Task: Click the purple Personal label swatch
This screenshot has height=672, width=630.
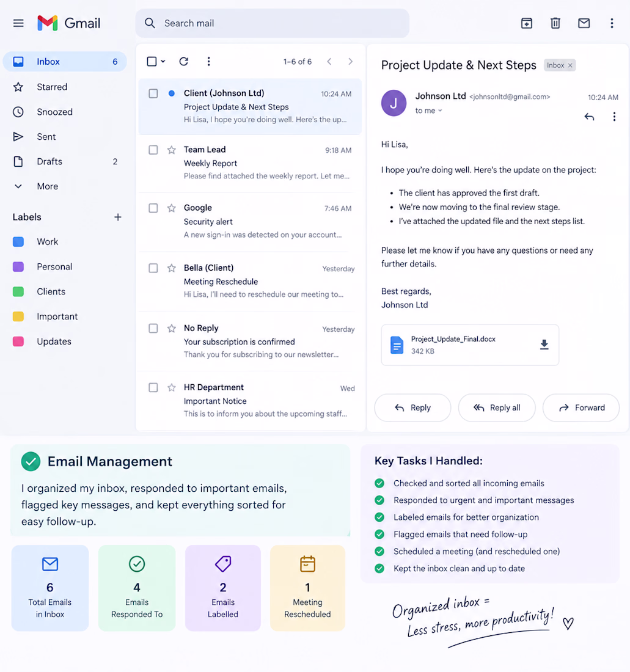Action: (x=18, y=266)
